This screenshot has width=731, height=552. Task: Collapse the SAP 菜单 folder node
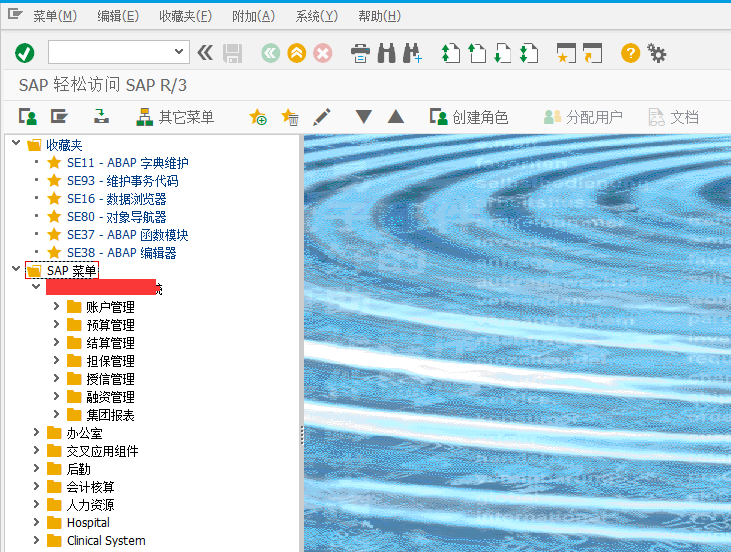pyautogui.click(x=16, y=269)
